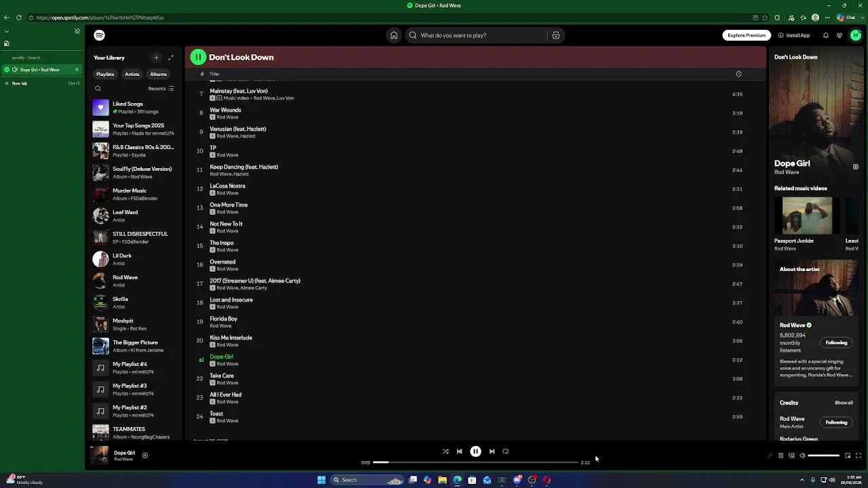This screenshot has width=868, height=488.
Task: Go back in browser
Action: pyautogui.click(x=7, y=18)
